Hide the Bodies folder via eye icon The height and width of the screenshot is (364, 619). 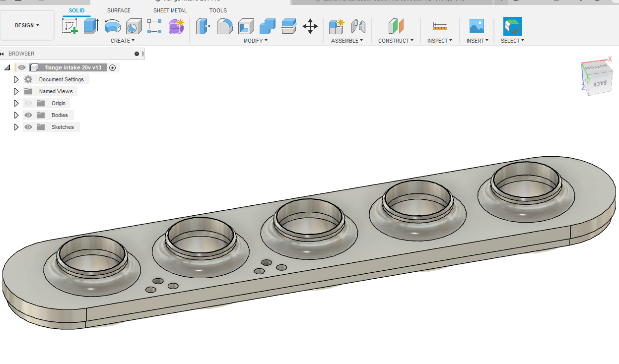point(28,115)
